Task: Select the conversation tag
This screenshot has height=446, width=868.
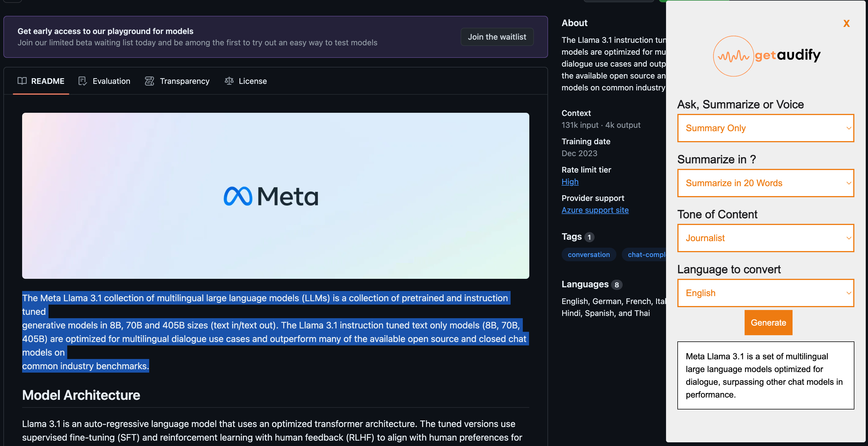Action: click(x=588, y=254)
